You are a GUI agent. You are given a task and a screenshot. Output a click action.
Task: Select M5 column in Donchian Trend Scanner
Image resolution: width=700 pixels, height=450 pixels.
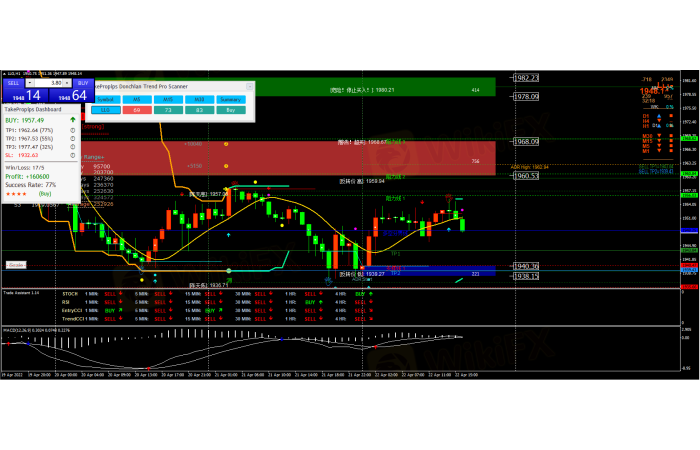tap(136, 99)
